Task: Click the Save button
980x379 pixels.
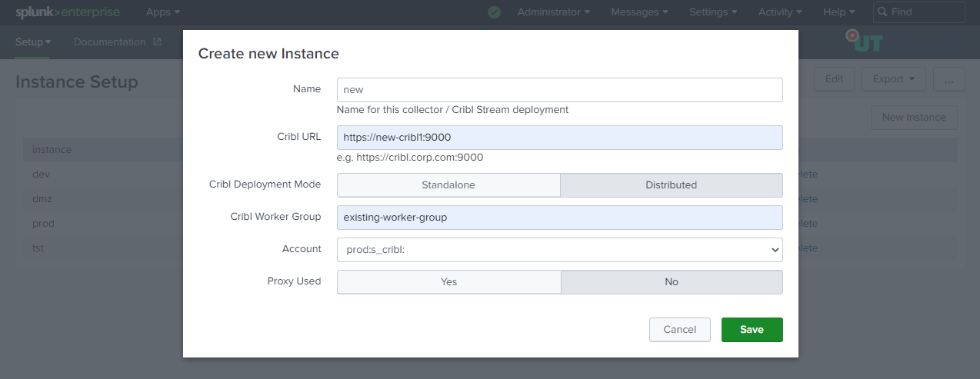Action: point(752,330)
